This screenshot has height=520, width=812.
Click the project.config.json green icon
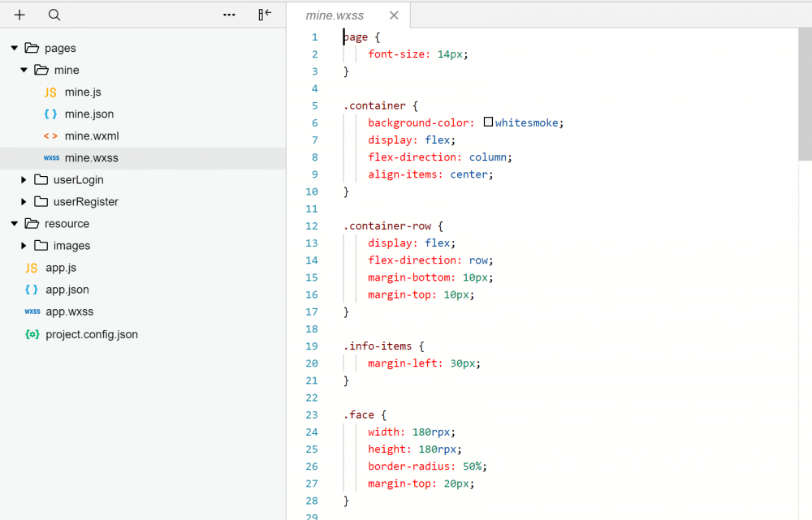tap(32, 334)
